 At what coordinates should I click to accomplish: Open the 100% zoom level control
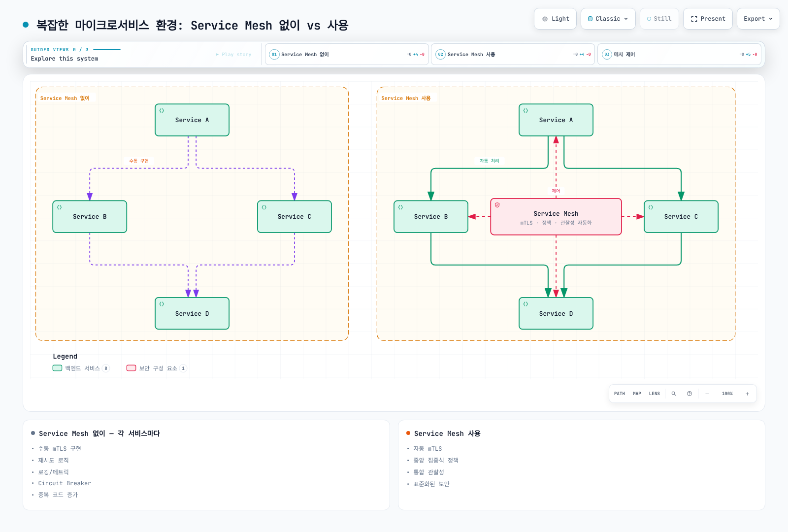(727, 394)
